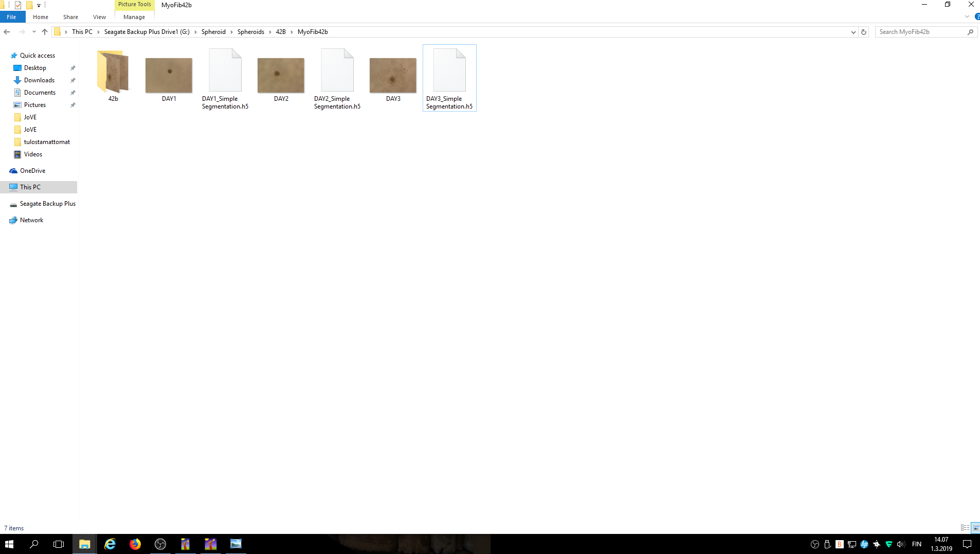Expand the address bar history dropdown

854,32
